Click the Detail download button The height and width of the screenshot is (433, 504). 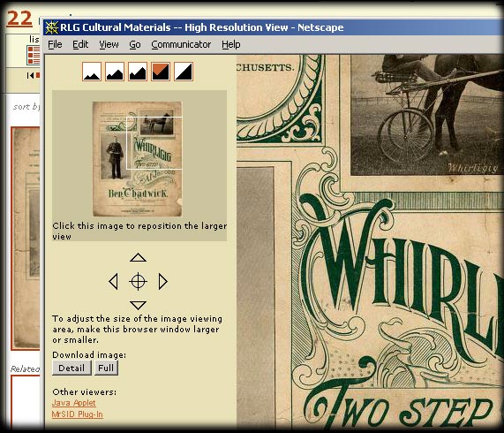click(x=71, y=368)
